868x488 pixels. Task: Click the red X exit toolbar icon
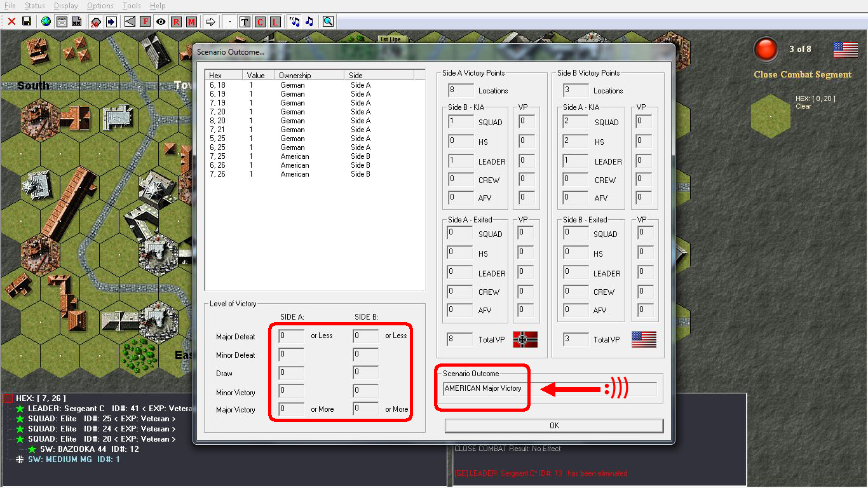point(11,22)
